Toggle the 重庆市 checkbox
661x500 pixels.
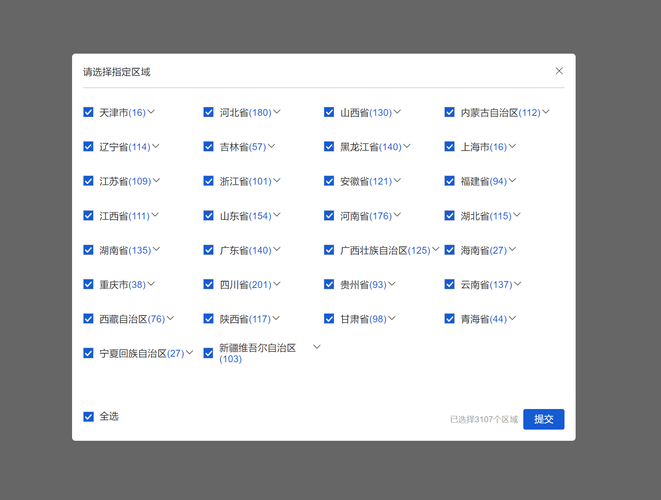tap(88, 285)
